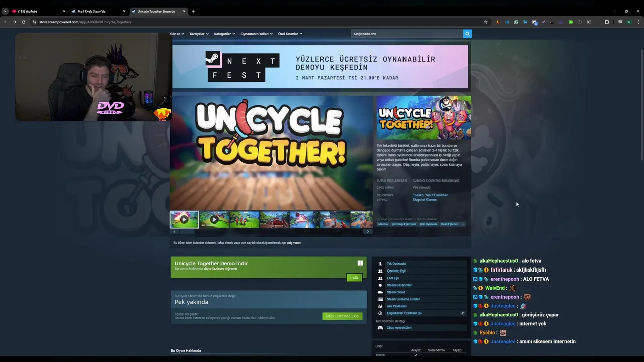644x362 pixels.
Task: Click the İstek Listesine Ekle button
Action: click(x=342, y=316)
